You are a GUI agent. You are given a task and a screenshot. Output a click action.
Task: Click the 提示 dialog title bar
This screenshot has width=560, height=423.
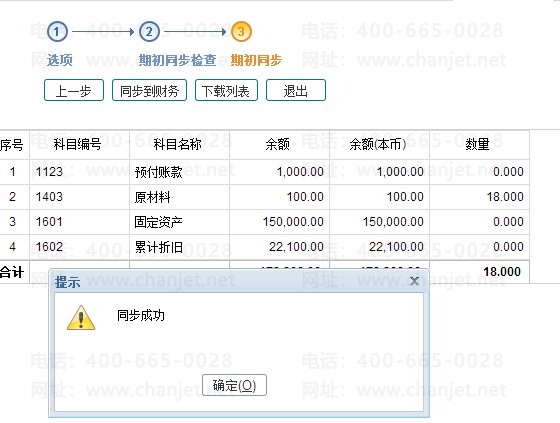(239, 281)
